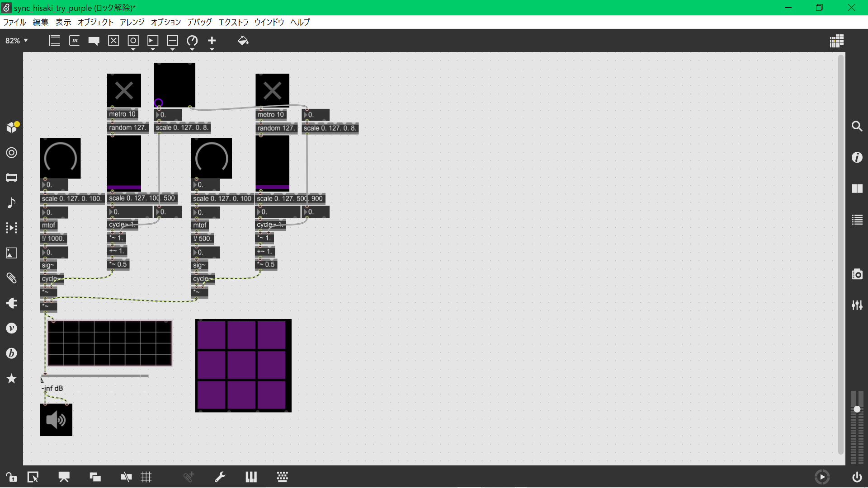The width and height of the screenshot is (868, 488).
Task: Open the wrench debugging icon
Action: [220, 477]
